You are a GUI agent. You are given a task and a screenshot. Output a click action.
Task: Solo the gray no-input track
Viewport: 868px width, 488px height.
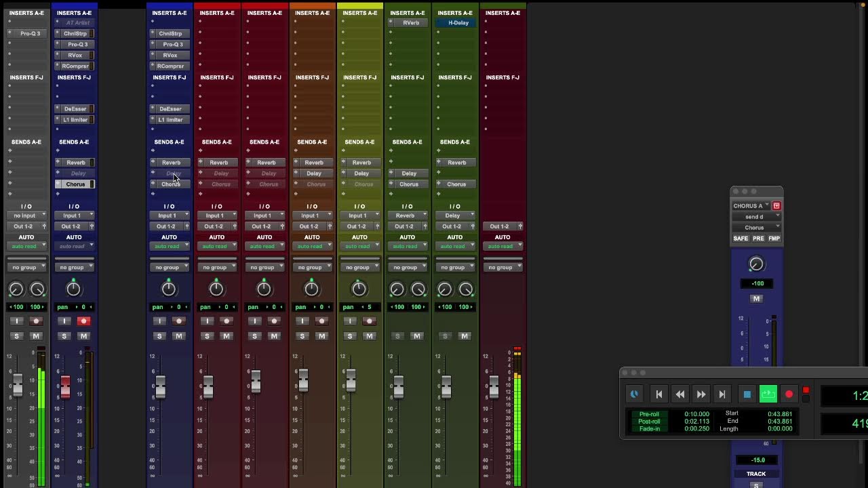pos(16,336)
